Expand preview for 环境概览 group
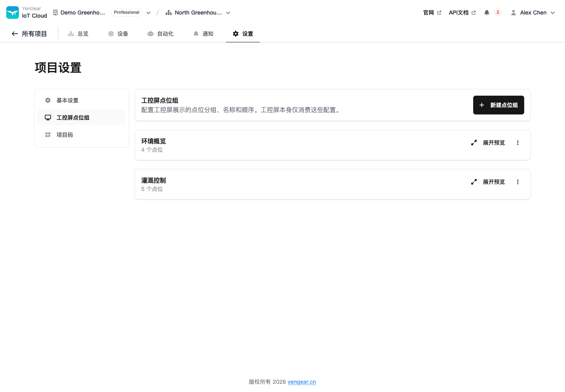 coord(488,143)
